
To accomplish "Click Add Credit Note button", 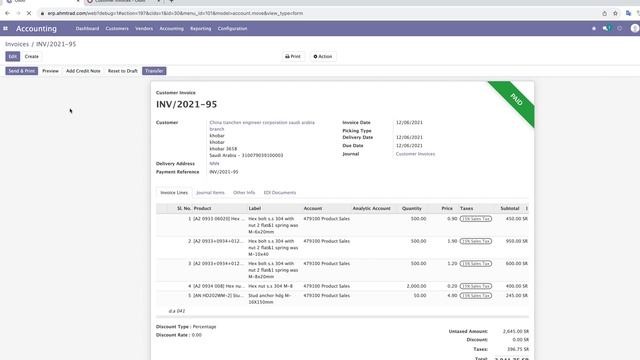I will click(83, 71).
